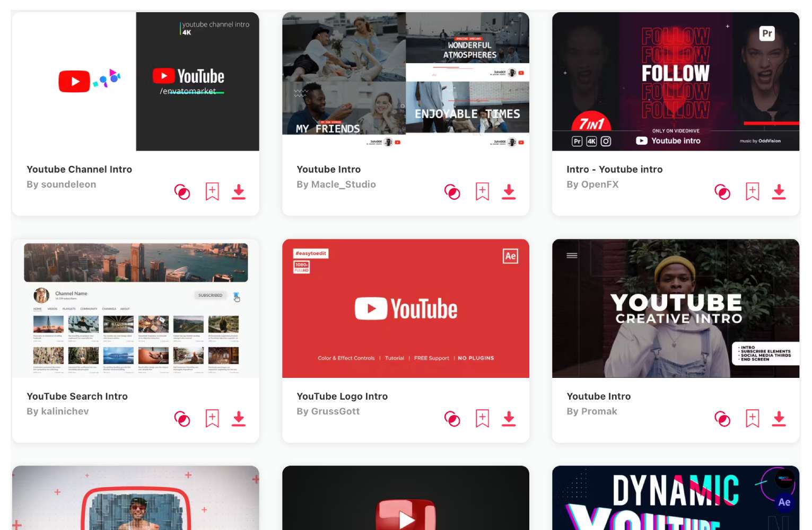This screenshot has width=812, height=530.
Task: Bookmark Youtube Intro by Promak
Action: click(x=752, y=418)
